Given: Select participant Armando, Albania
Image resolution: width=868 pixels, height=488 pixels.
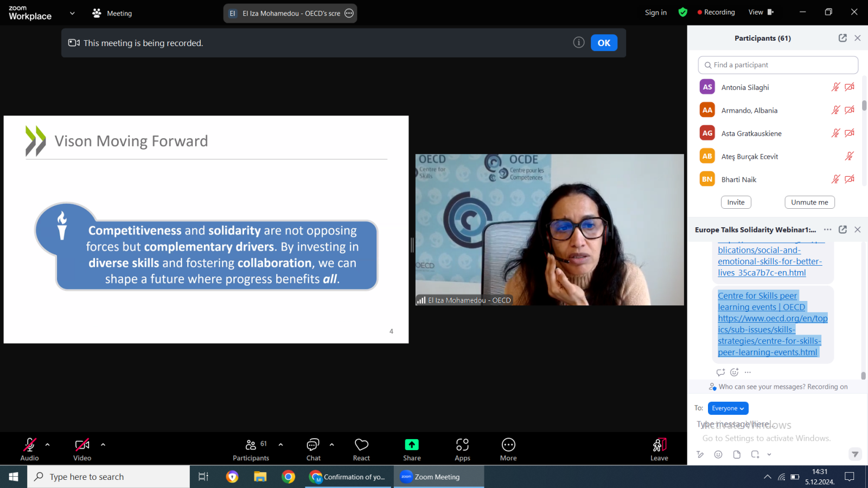Looking at the screenshot, I should (778, 110).
